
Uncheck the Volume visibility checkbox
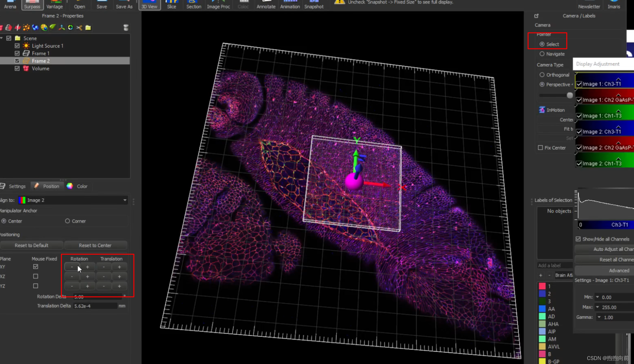coord(17,68)
